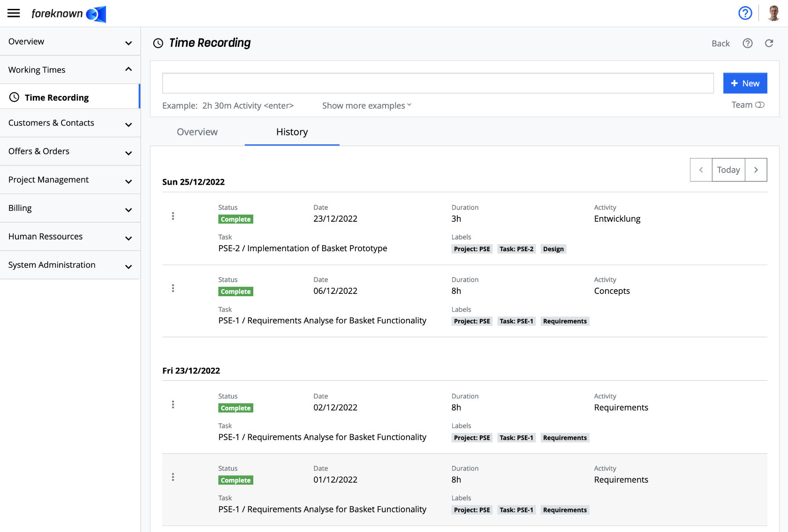Show more examples dropdown
This screenshot has height=532, width=788.
tap(367, 105)
